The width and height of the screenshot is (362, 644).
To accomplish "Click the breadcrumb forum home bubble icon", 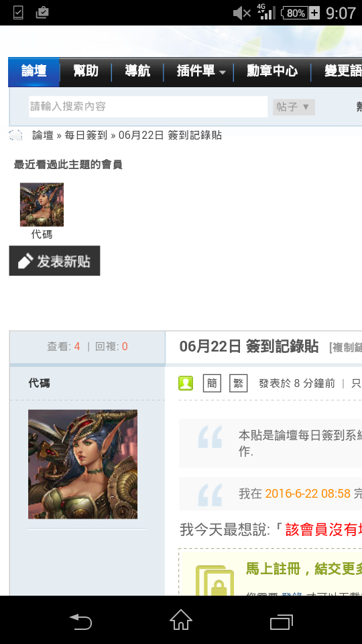I will 15,135.
